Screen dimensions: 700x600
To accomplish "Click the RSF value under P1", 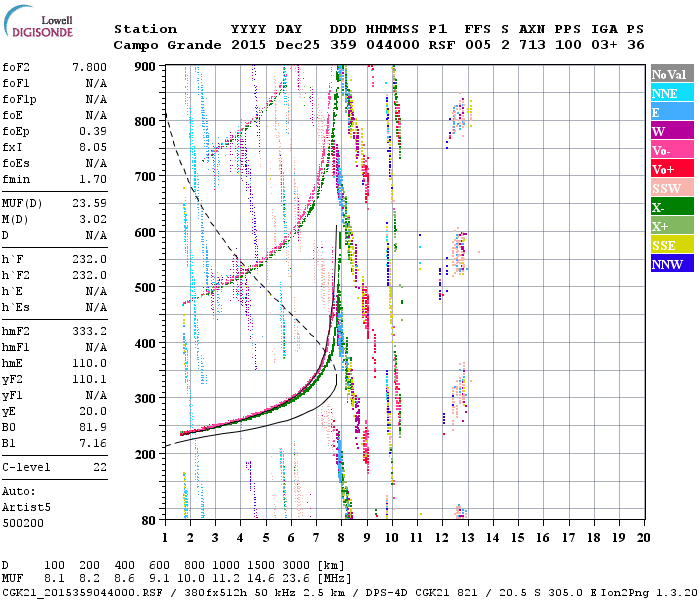I will 442,45.
